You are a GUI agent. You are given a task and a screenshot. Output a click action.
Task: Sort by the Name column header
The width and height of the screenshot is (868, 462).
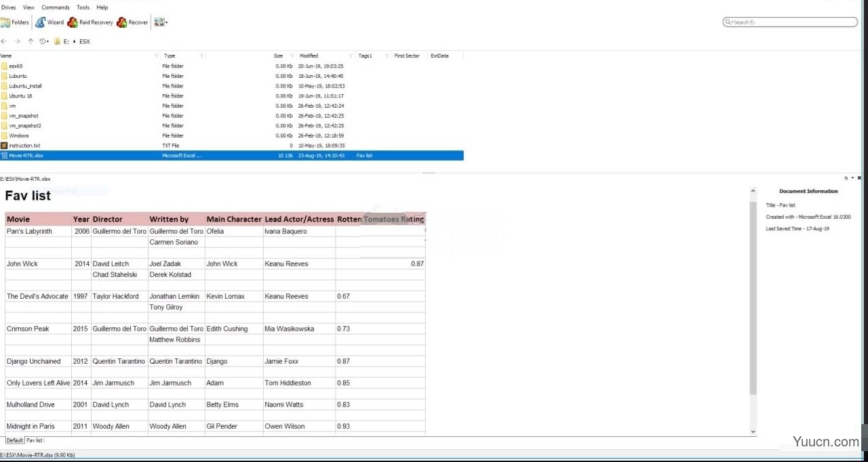pos(6,56)
